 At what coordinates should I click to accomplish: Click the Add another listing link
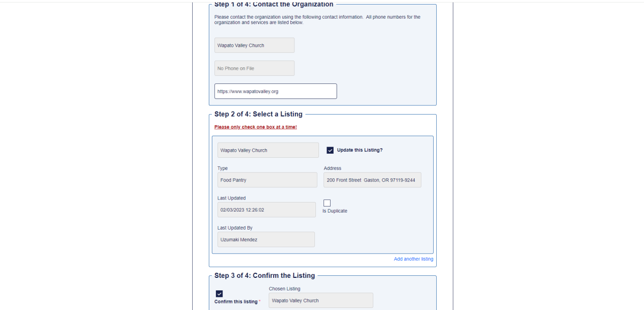pyautogui.click(x=414, y=259)
